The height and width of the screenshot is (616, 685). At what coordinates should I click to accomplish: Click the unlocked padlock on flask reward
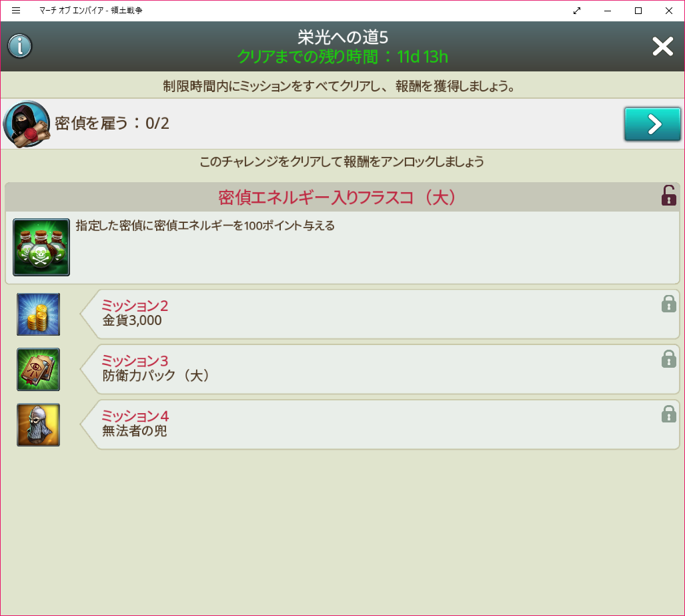pos(668,196)
